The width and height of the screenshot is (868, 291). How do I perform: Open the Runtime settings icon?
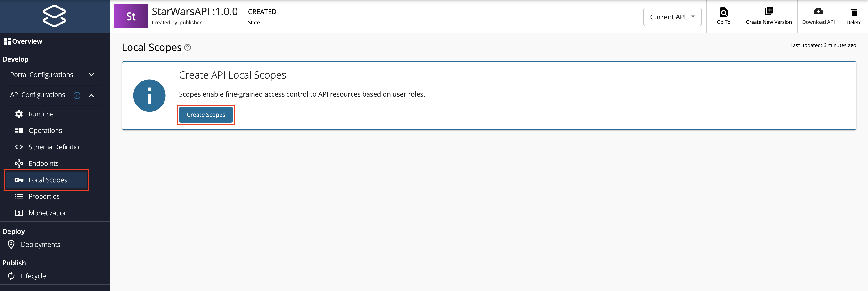(18, 114)
